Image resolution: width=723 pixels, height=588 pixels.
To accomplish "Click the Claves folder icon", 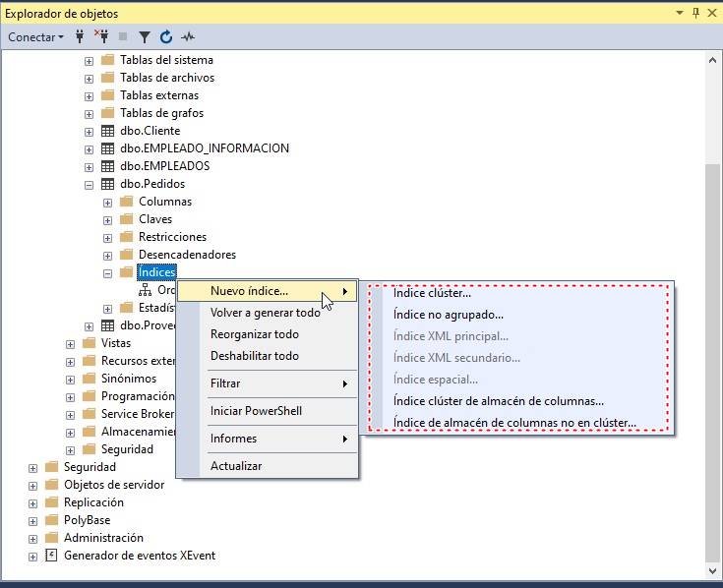I will pyautogui.click(x=126, y=219).
